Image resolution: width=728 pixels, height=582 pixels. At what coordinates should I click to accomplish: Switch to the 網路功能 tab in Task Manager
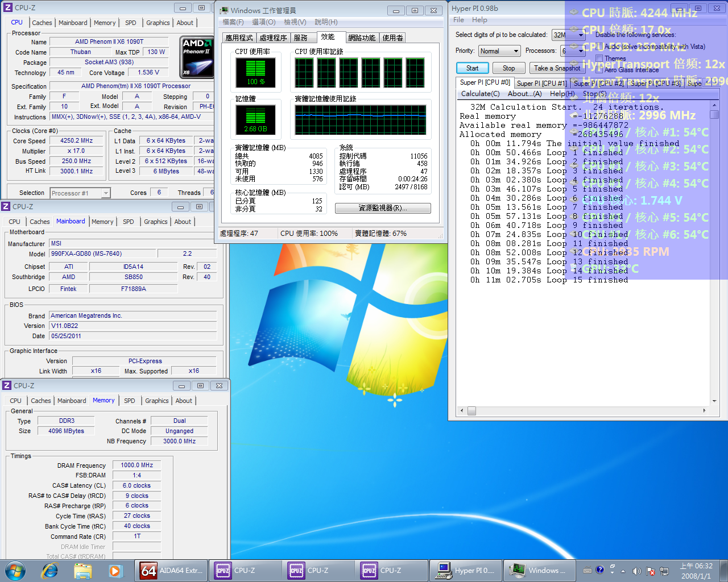[x=362, y=38]
